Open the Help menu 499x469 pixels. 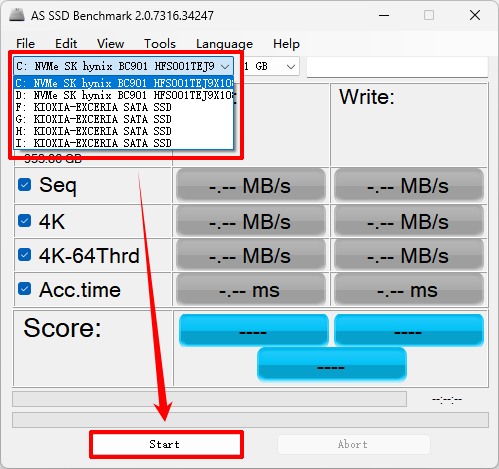coord(286,44)
